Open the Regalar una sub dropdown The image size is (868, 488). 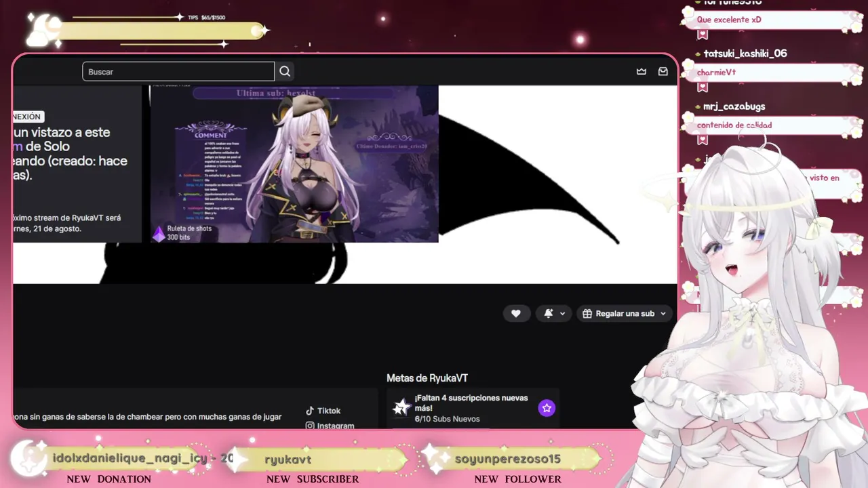pyautogui.click(x=625, y=313)
